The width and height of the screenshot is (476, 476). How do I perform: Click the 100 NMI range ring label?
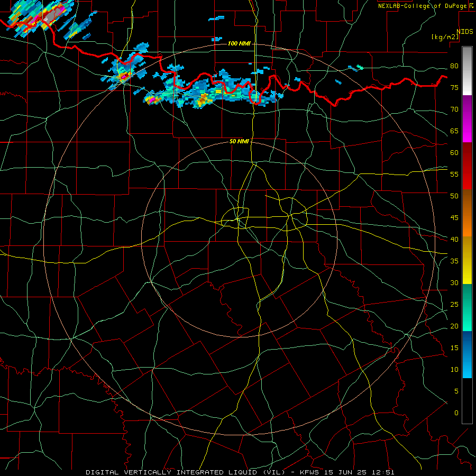pyautogui.click(x=239, y=43)
